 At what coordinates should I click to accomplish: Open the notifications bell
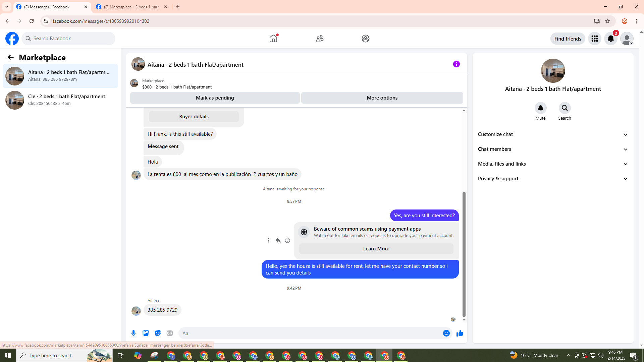pyautogui.click(x=610, y=39)
